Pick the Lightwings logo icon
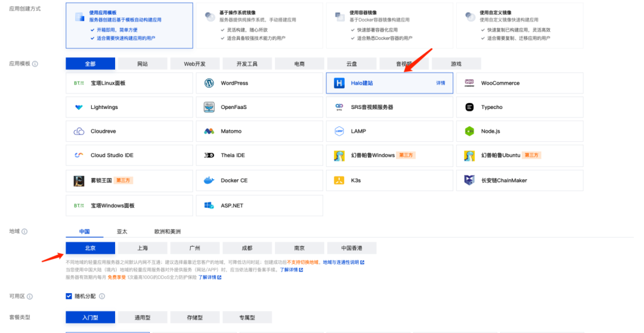This screenshot has height=333, width=644. click(x=79, y=107)
